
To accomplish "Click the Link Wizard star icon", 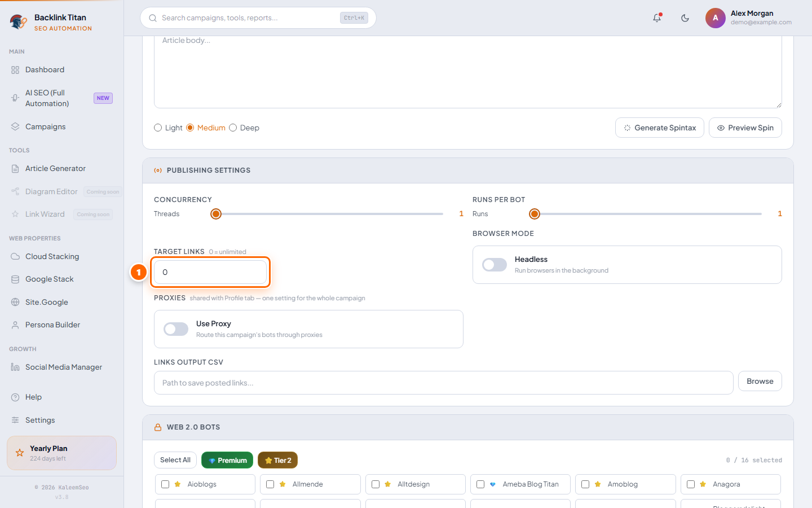I will point(15,214).
